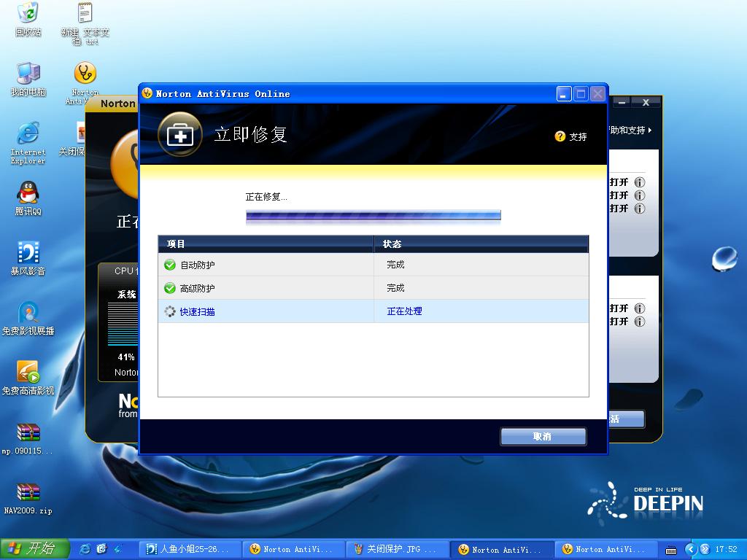The width and height of the screenshot is (747, 560).
Task: Click 完成 status in 自动防护 row
Action: pyautogui.click(x=395, y=265)
